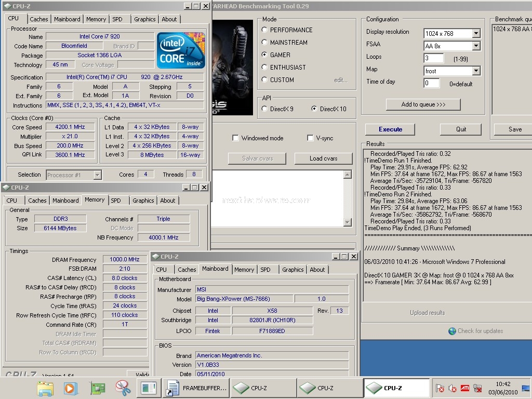Click the muted volume speaker tray icon
The width and height of the screenshot is (532, 399).
click(453, 388)
